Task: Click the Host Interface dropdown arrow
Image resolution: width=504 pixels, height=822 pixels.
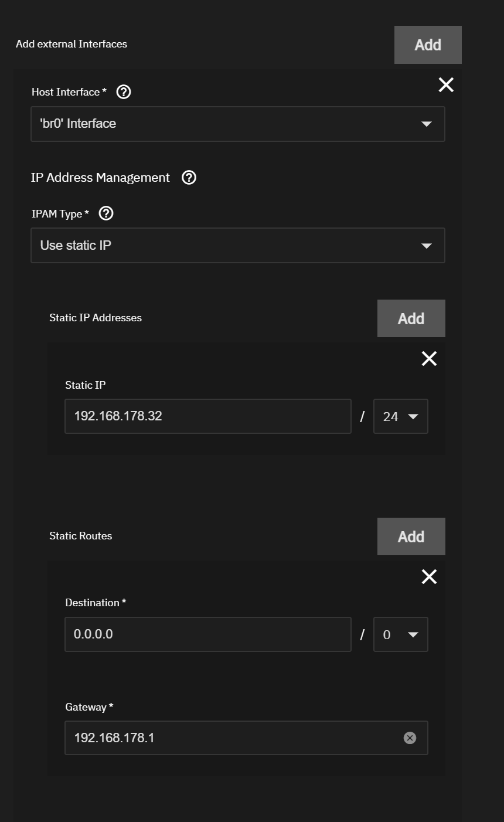Action: (427, 124)
